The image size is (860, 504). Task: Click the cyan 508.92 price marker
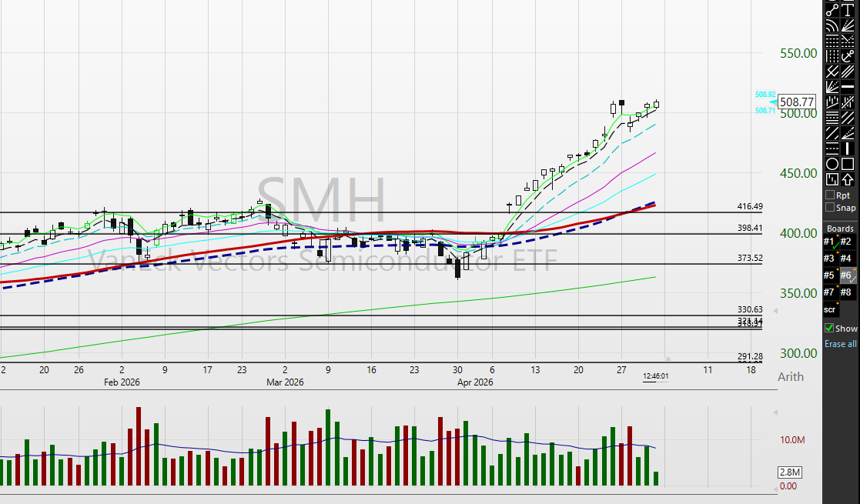765,95
